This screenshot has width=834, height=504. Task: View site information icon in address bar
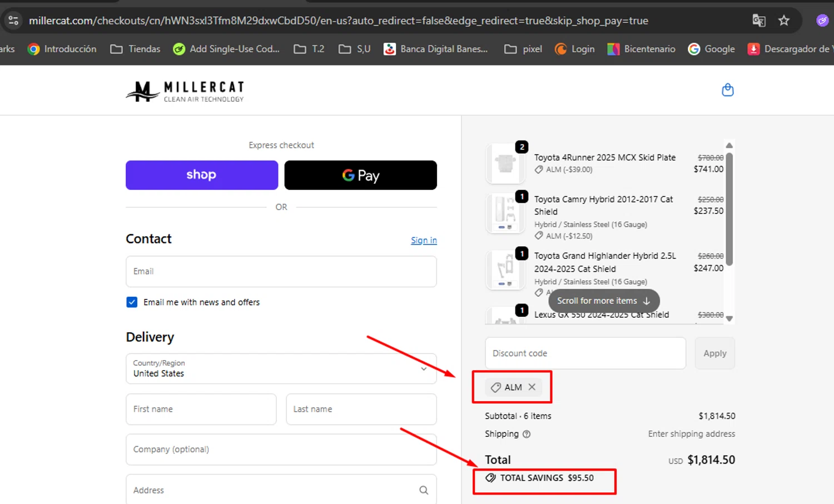pos(13,21)
